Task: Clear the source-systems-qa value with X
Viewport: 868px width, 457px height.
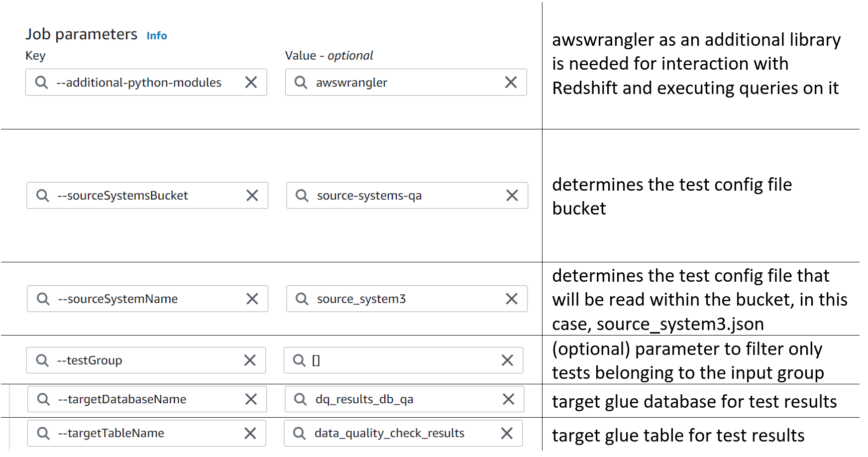Action: click(512, 196)
